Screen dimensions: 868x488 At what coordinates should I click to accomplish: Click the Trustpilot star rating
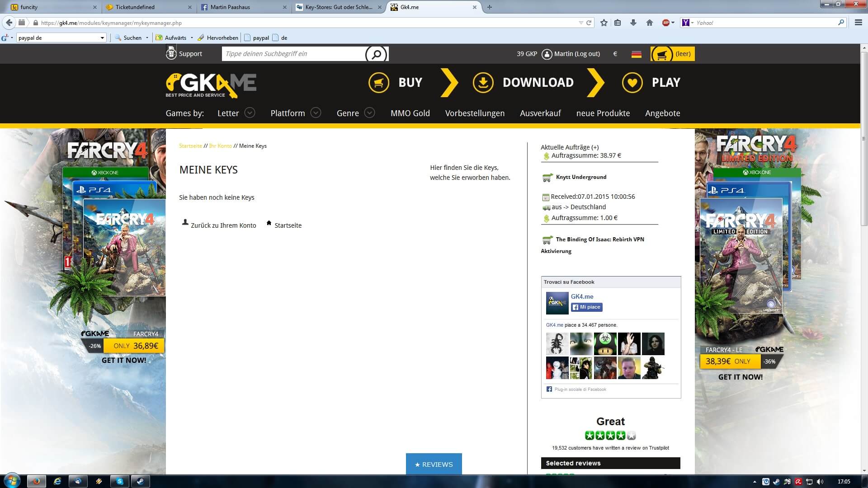[x=610, y=436]
